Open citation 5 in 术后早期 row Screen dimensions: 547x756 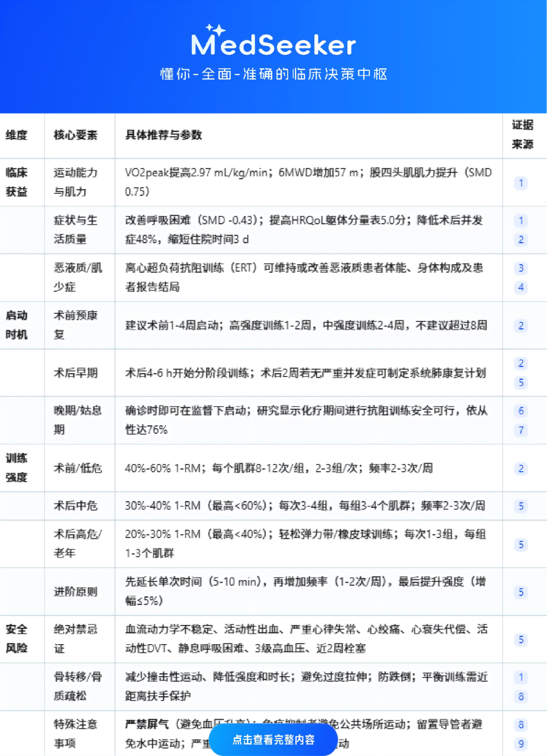tap(521, 383)
